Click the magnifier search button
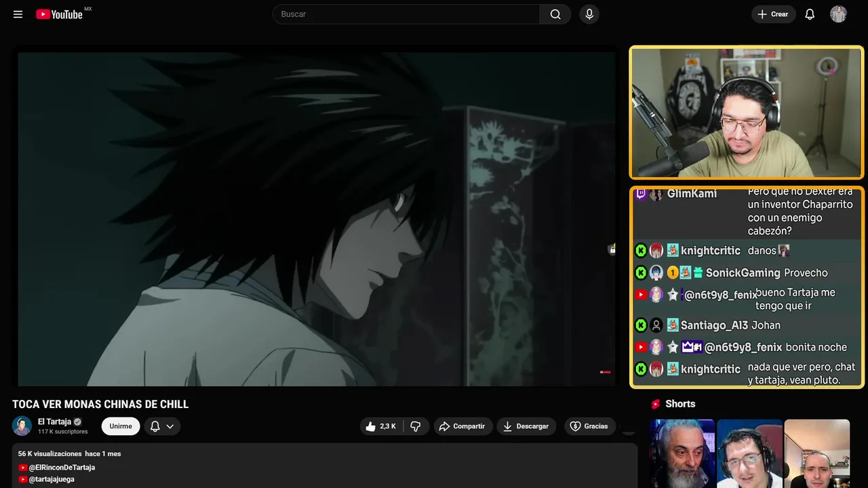This screenshot has height=488, width=868. (555, 14)
